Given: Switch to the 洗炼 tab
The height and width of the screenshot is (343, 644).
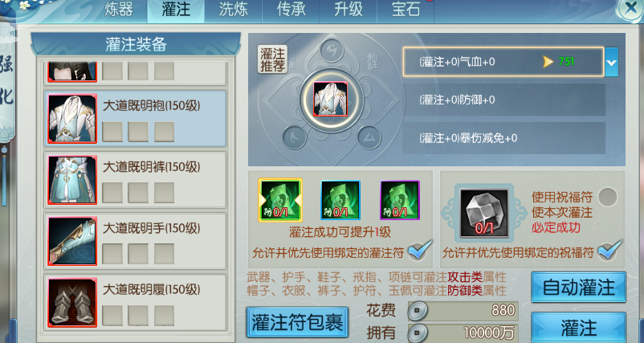Looking at the screenshot, I should 234,10.
